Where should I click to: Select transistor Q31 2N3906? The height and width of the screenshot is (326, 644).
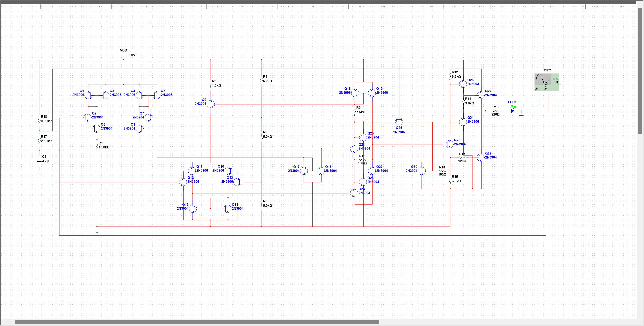[463, 122]
